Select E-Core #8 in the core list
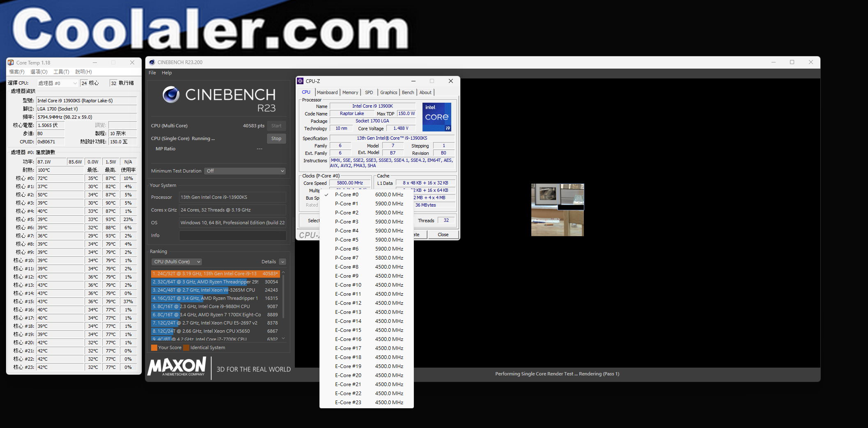 tap(366, 267)
